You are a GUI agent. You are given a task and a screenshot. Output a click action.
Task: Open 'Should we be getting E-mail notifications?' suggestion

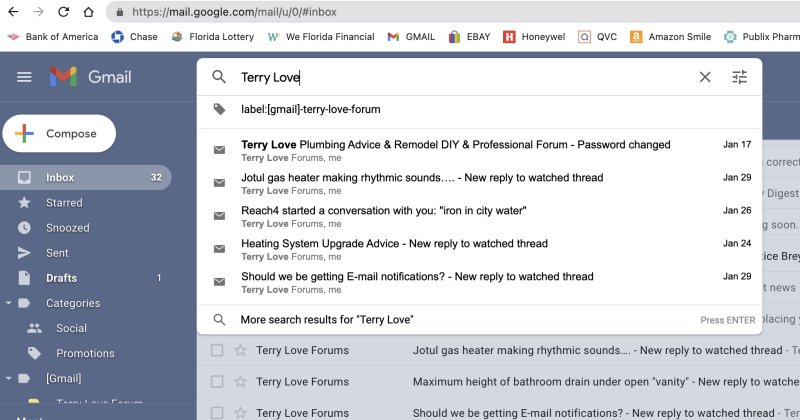[x=480, y=283]
